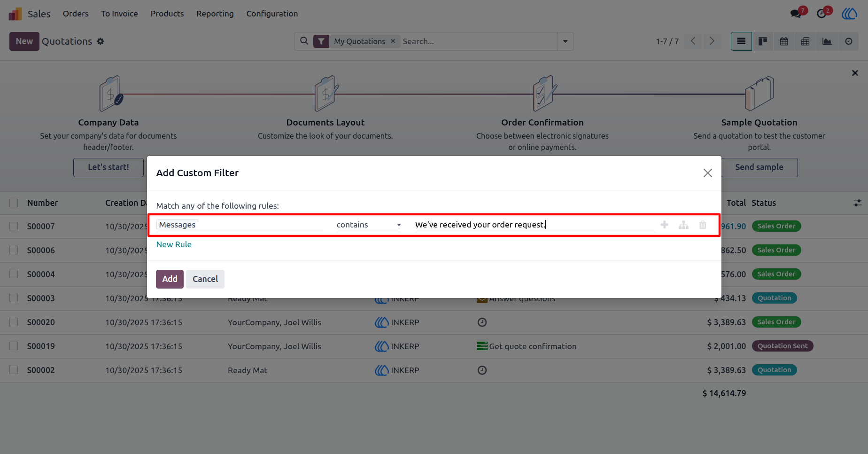Open the Sales app home icon
The width and height of the screenshot is (868, 454).
click(15, 14)
